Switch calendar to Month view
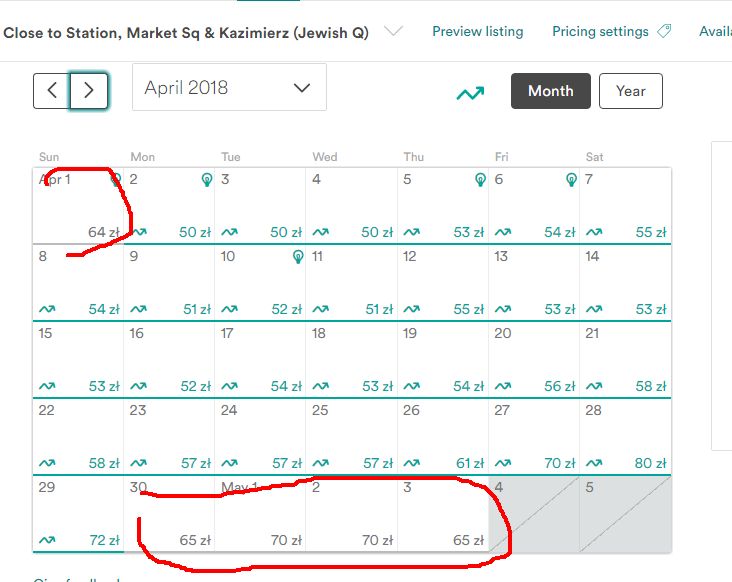 click(550, 91)
